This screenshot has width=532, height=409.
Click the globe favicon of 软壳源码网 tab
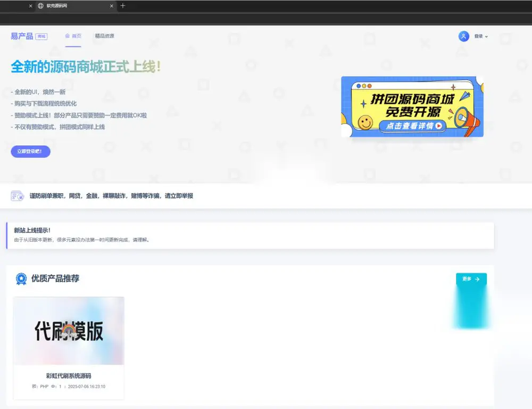coord(41,6)
